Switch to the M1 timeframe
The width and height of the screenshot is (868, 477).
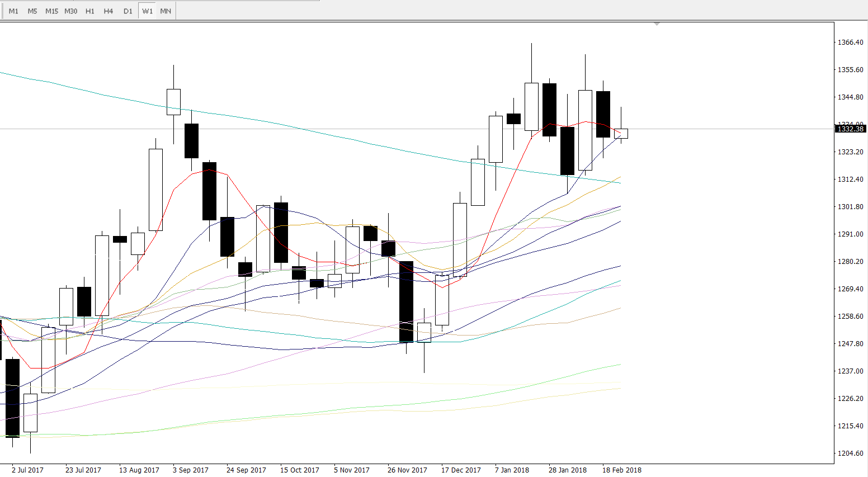tap(13, 11)
